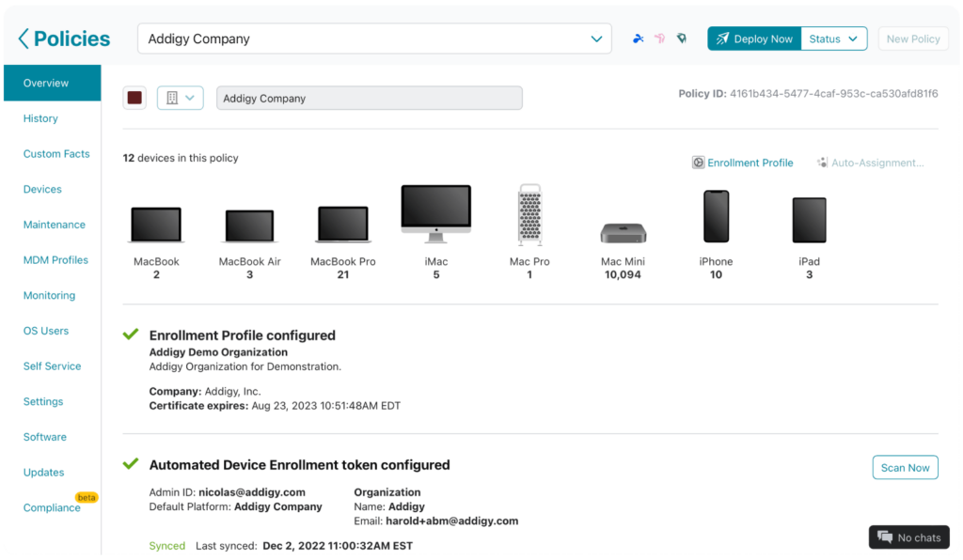The width and height of the screenshot is (963, 560).
Task: Click the iMac device icon
Action: click(x=436, y=214)
